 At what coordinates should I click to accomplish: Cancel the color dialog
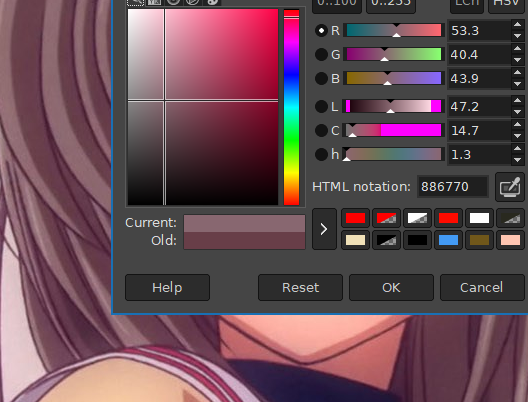[x=482, y=288]
